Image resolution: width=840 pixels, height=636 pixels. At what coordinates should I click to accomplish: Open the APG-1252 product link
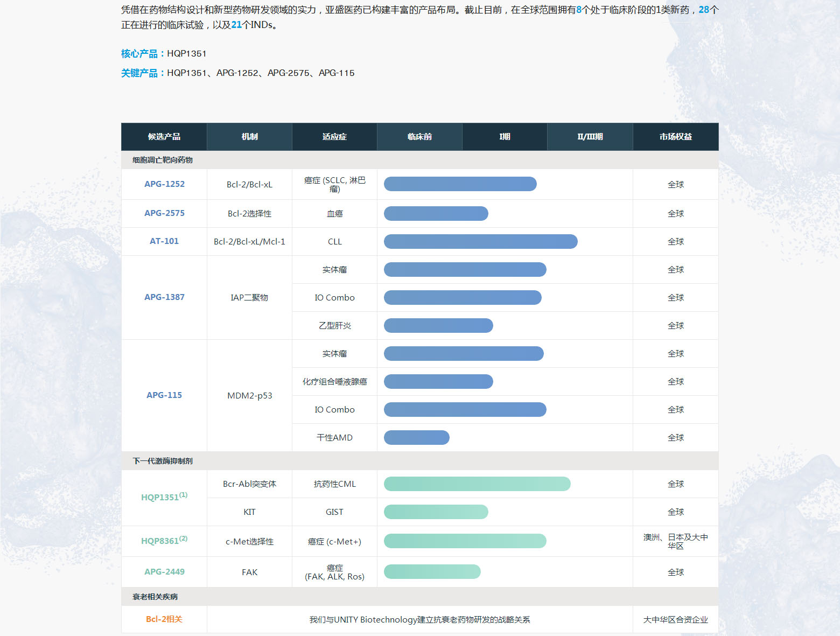click(x=164, y=184)
